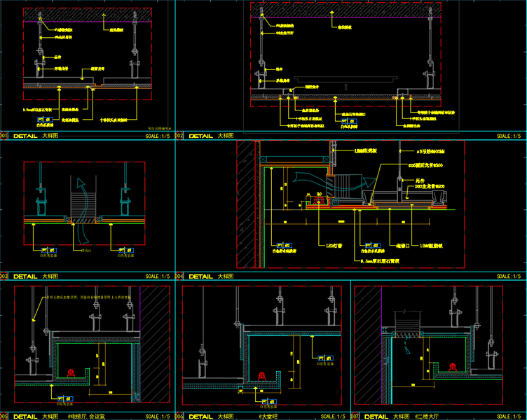527x420 pixels.
Task: Click the 006 detail number marker
Action: (x=179, y=416)
